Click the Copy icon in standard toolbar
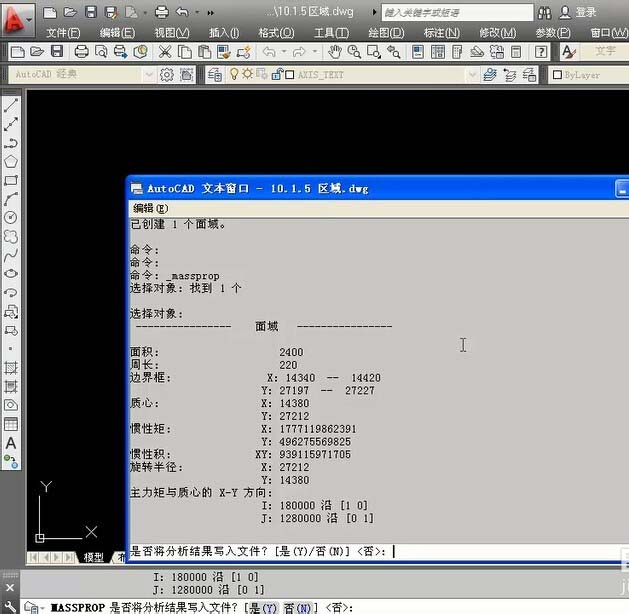629x614 pixels. point(185,52)
